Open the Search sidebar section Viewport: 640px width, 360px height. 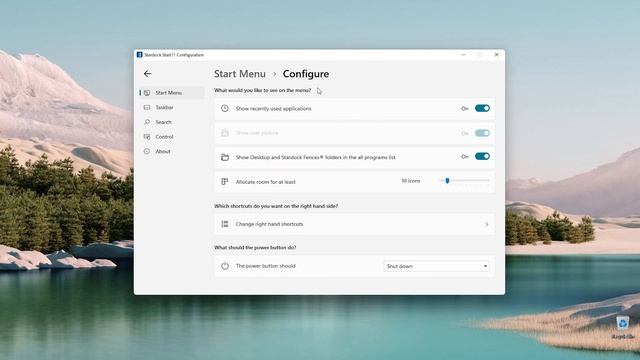(x=171, y=122)
